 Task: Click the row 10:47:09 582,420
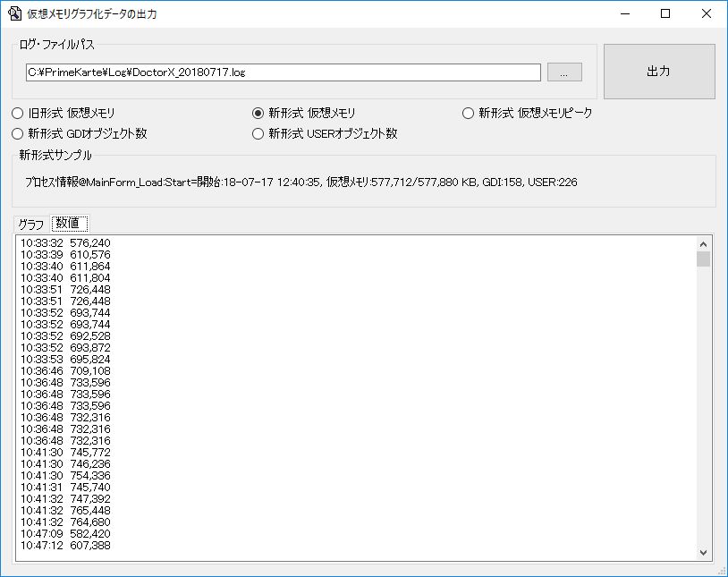65,533
